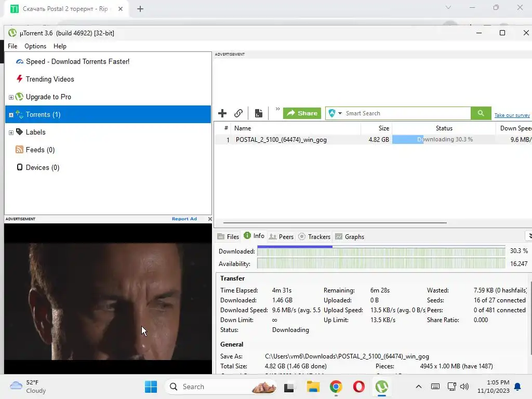Expand the Upgrade to Pro node

(x=11, y=97)
